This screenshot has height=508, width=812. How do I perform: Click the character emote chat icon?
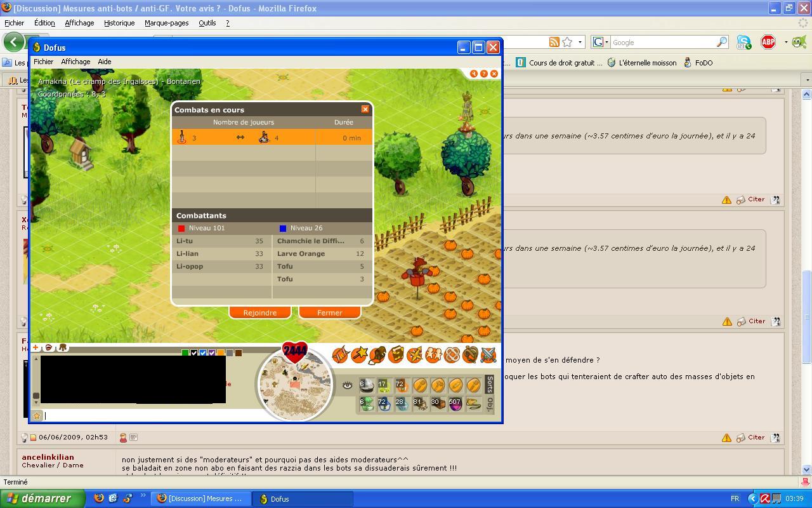[x=63, y=347]
